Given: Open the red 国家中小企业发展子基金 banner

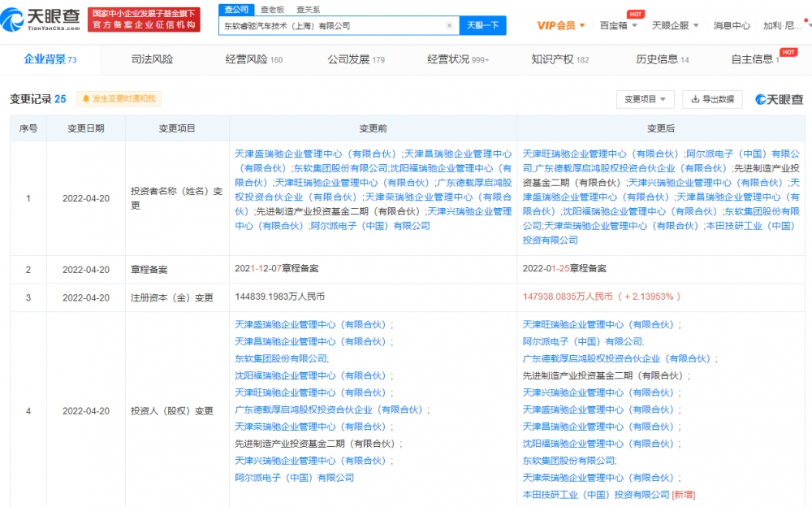Looking at the screenshot, I should (144, 19).
